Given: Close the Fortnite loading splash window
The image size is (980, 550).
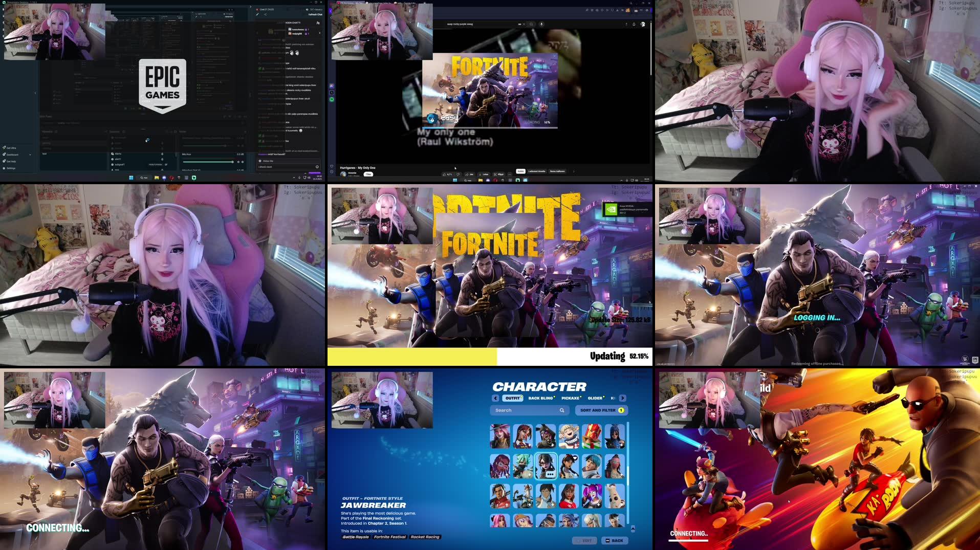Looking at the screenshot, I should (554, 56).
